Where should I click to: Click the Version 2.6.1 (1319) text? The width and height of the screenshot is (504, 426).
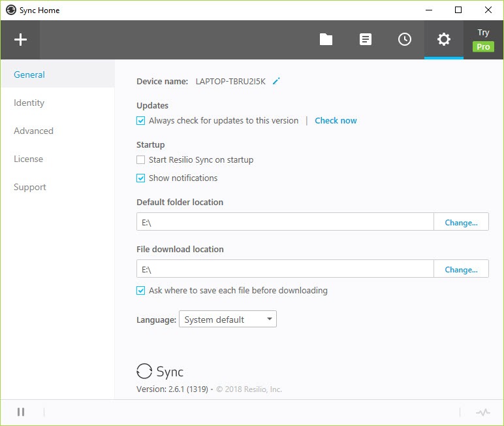click(172, 389)
